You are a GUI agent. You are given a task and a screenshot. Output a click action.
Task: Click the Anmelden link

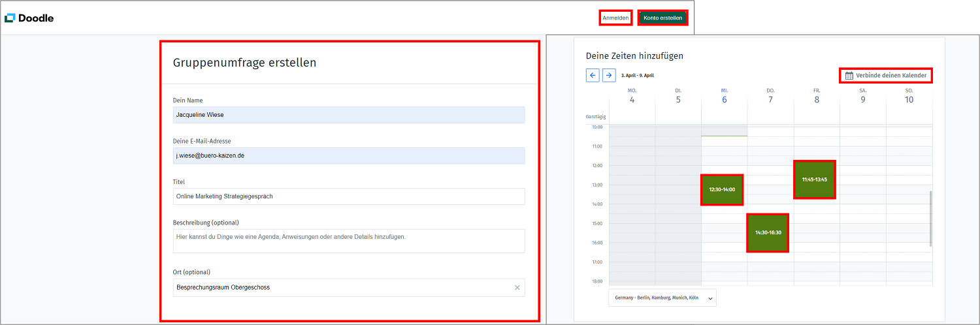click(x=615, y=18)
